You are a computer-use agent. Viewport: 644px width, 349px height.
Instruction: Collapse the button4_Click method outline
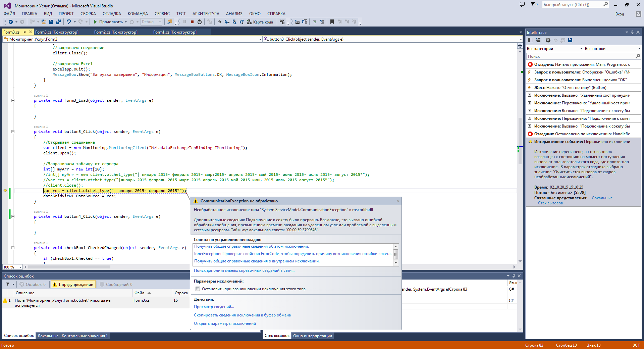click(x=13, y=216)
